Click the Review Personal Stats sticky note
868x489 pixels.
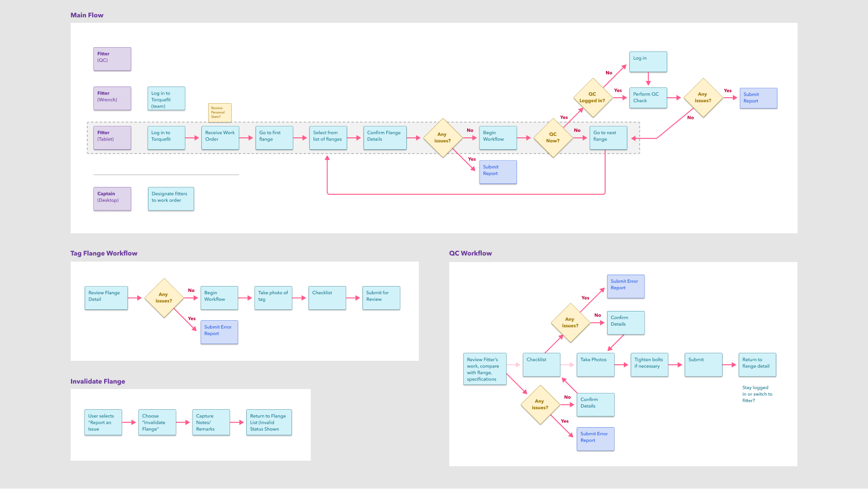tap(220, 112)
